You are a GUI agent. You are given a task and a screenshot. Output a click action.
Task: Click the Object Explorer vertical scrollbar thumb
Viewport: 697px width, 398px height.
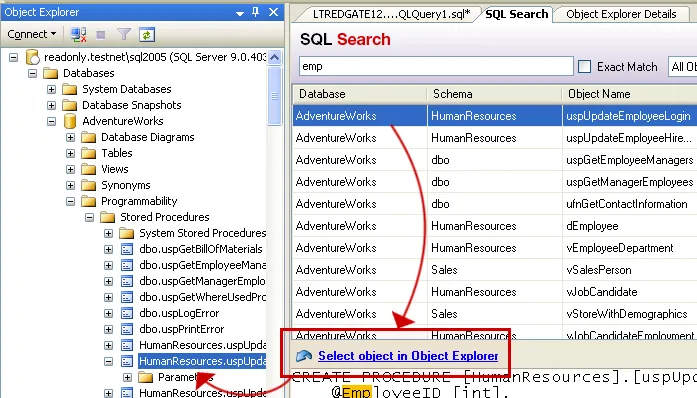tap(275, 96)
